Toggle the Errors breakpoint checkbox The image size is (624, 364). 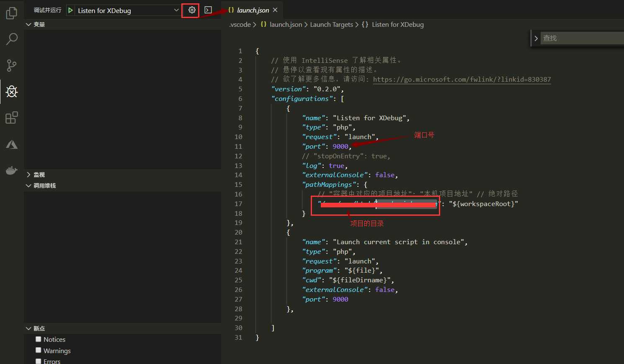[39, 361]
